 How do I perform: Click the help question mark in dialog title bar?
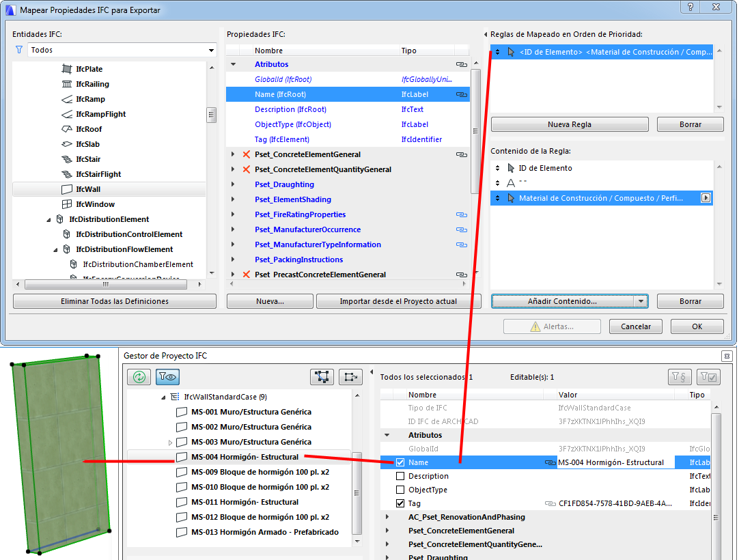click(x=691, y=7)
